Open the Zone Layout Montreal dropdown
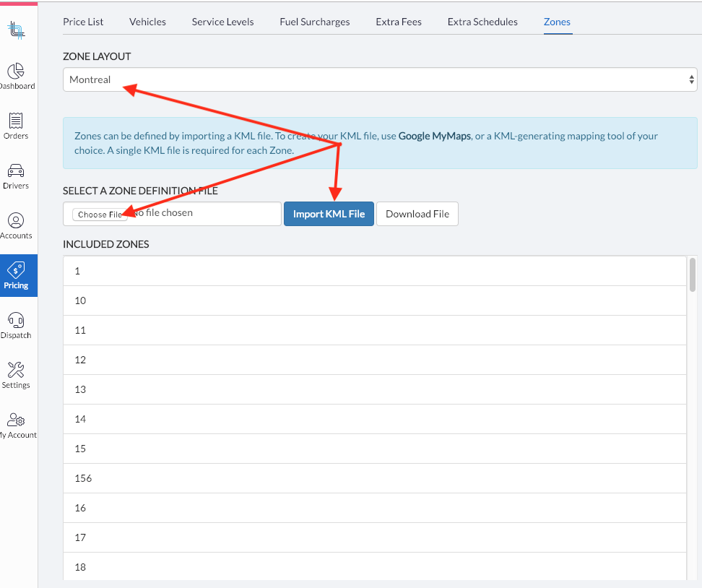 (380, 79)
